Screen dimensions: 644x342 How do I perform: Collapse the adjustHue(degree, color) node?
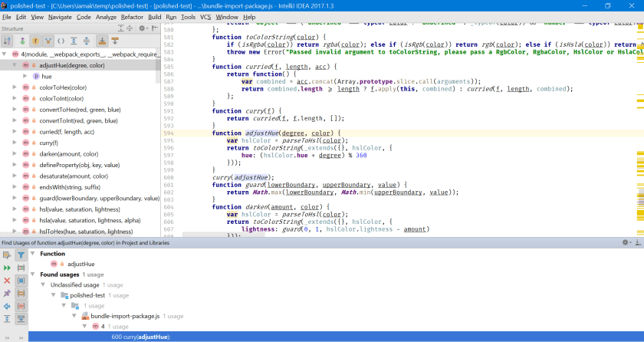15,65
